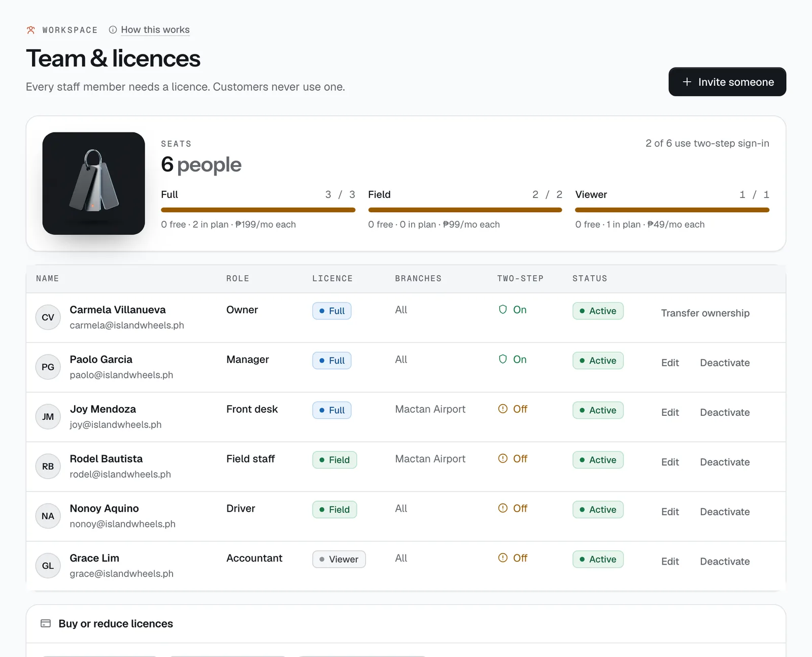Edit Rodel Bautista's account
This screenshot has width=812, height=657.
pos(670,463)
